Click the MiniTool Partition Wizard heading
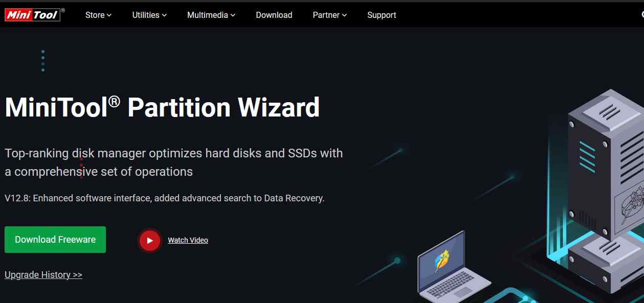Viewport: 644px width, 303px height. (162, 107)
